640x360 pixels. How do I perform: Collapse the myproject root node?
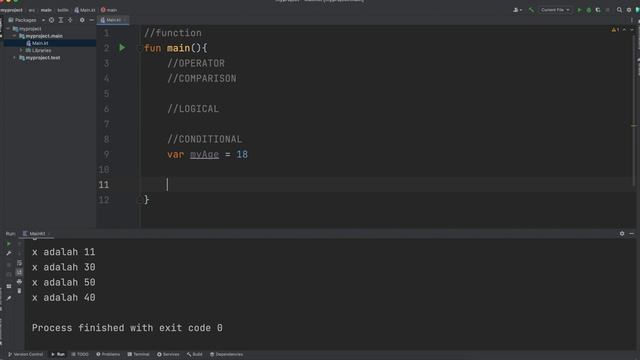(x=8, y=29)
